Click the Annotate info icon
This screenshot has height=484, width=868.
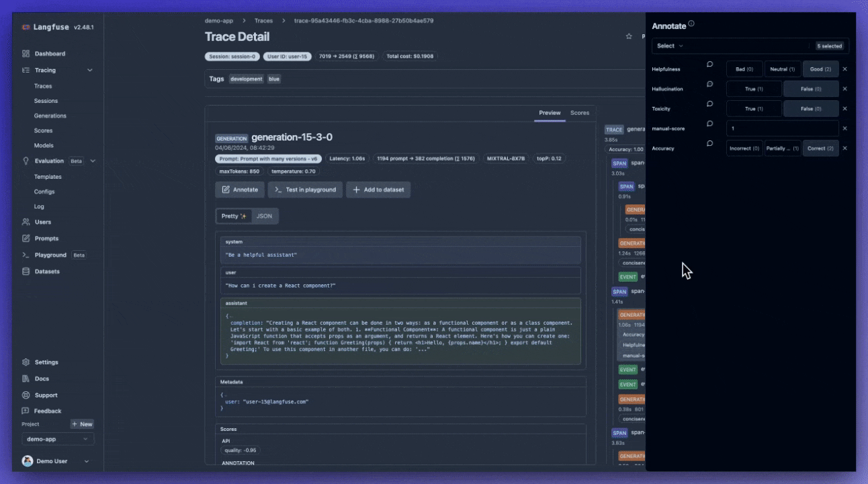tap(691, 24)
